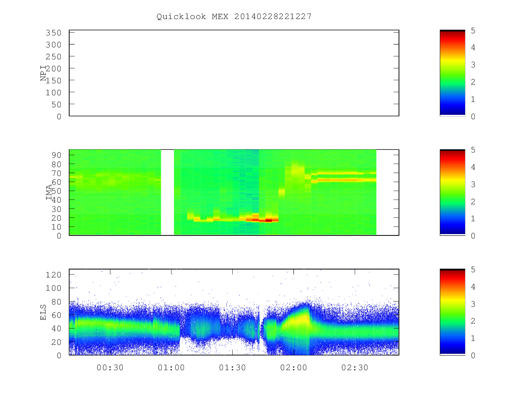Click the 250 tick on NPI axis
This screenshot has height=399, width=532.
tap(53, 57)
